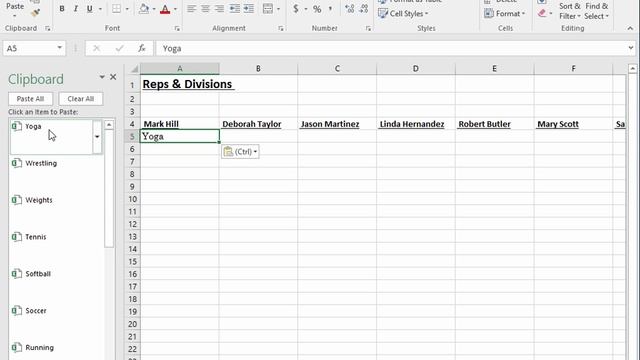Open font color dropdown arrow
640x360 pixels.
point(176,9)
